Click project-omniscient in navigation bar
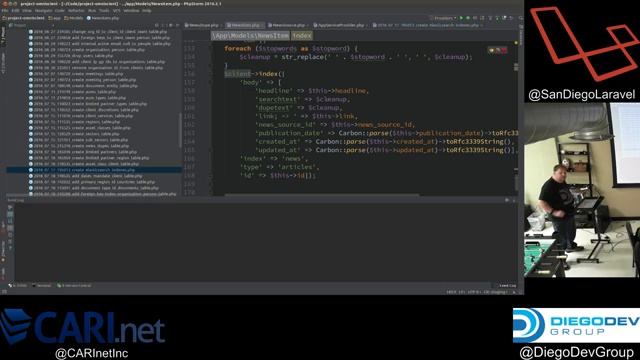The height and width of the screenshot is (360, 640). pos(23,18)
